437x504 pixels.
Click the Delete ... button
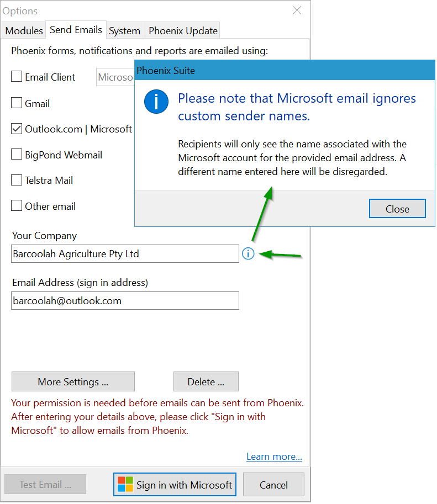tap(206, 381)
